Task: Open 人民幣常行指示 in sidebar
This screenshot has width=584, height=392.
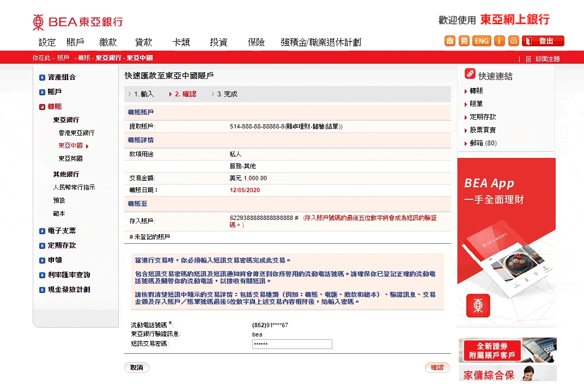Action: click(74, 187)
